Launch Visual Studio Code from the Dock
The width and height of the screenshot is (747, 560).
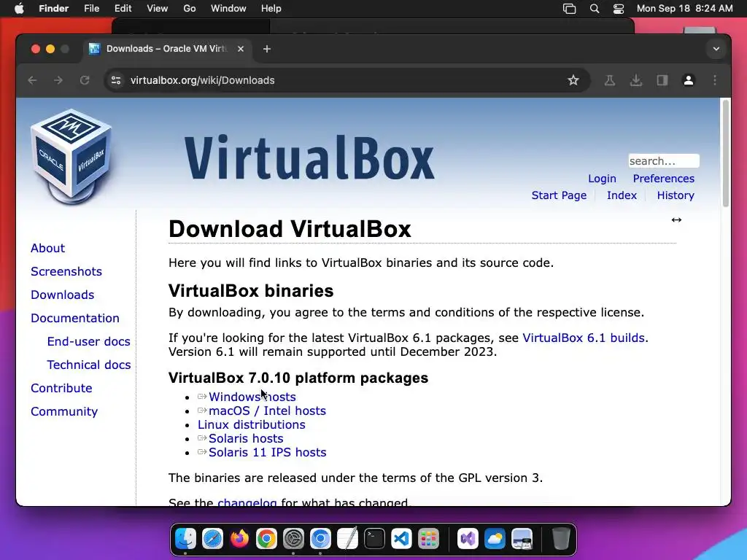click(402, 539)
